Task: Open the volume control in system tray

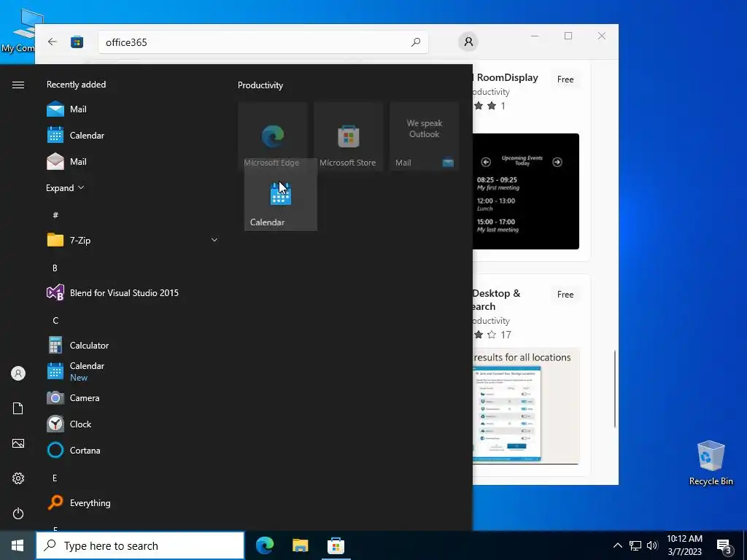Action: pyautogui.click(x=652, y=545)
